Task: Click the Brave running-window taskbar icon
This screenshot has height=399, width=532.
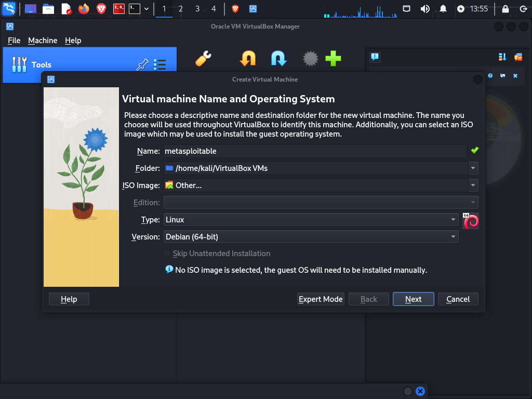Action: coord(235,9)
